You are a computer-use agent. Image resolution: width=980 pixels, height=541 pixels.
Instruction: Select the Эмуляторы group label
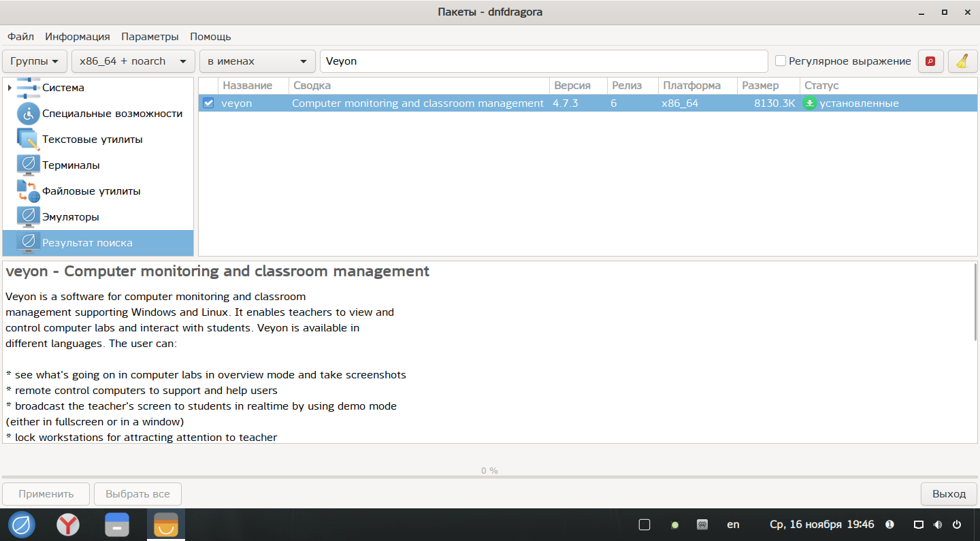click(x=71, y=217)
